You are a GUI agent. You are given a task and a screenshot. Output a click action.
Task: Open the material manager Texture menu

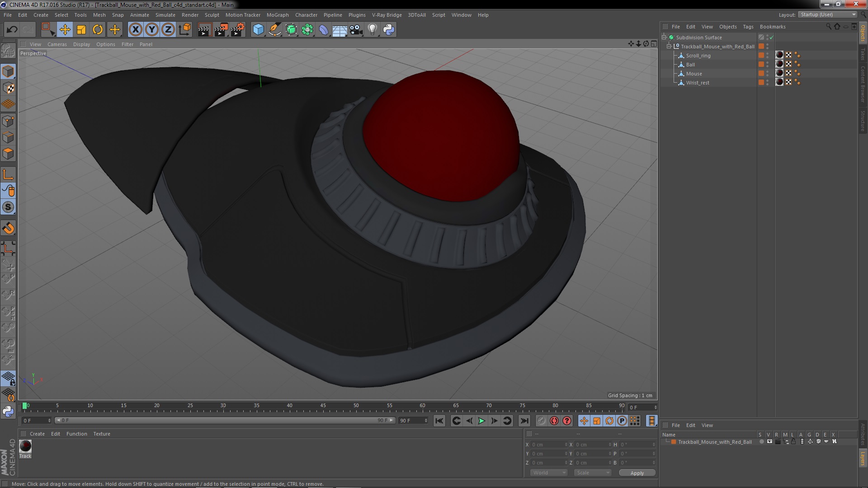[102, 434]
